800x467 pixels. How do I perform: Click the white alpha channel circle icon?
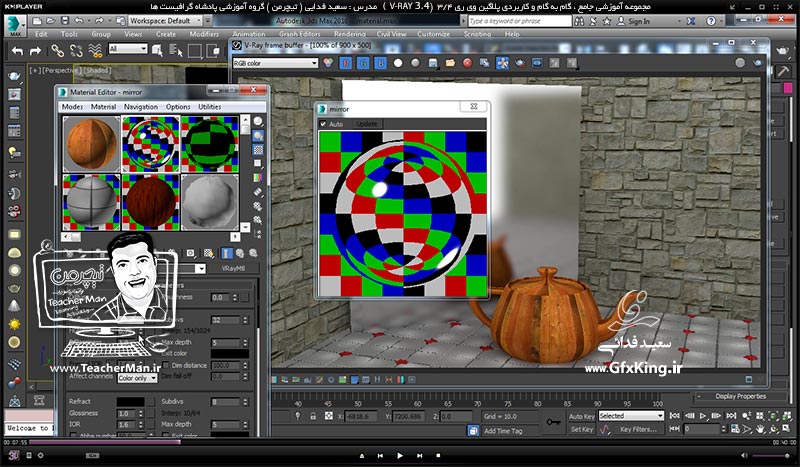(x=398, y=63)
